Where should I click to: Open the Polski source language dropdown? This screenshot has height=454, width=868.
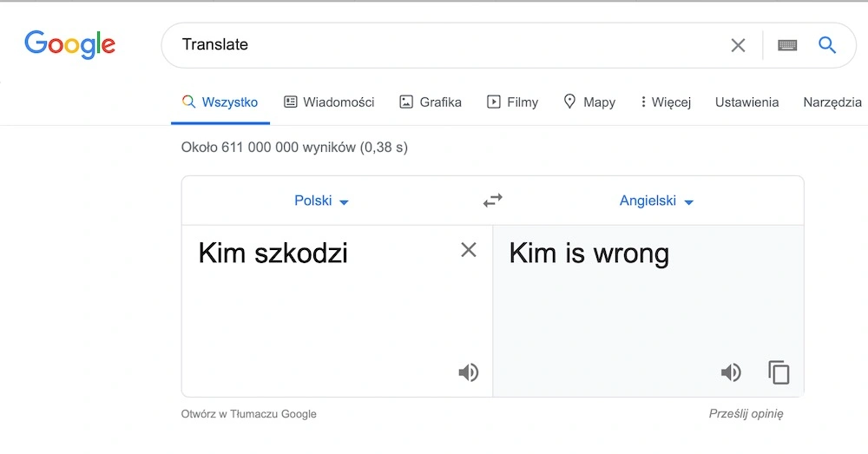coord(321,201)
